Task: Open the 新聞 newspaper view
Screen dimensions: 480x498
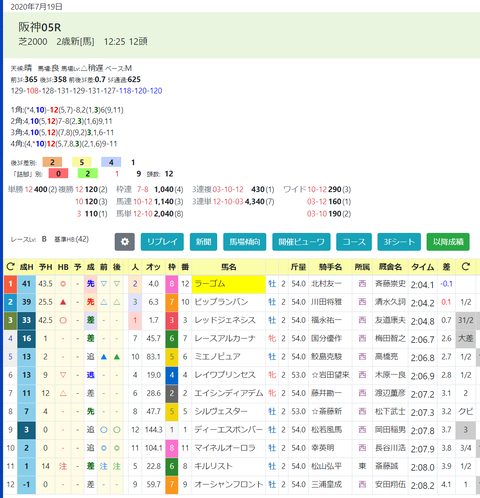Action: tap(204, 242)
